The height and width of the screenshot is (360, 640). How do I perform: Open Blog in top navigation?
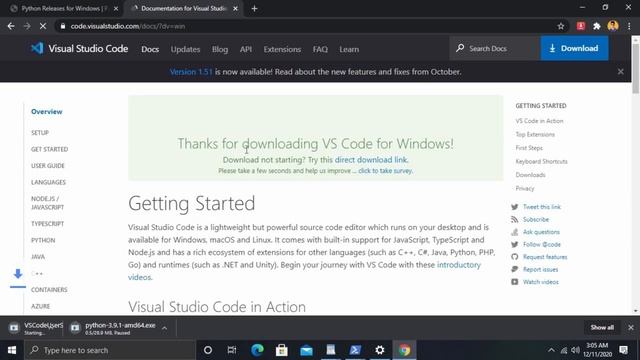pos(220,49)
